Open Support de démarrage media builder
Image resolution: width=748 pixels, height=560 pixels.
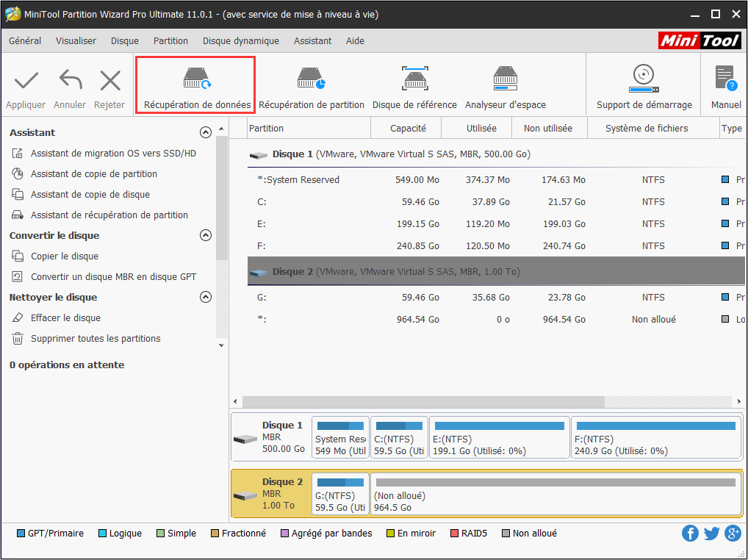pos(644,87)
